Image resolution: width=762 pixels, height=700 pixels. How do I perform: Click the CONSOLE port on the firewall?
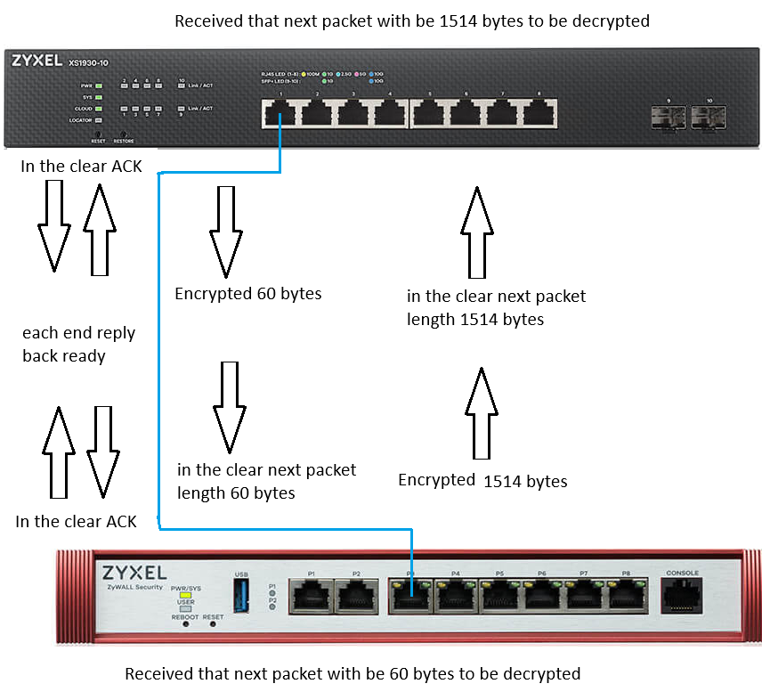(681, 596)
